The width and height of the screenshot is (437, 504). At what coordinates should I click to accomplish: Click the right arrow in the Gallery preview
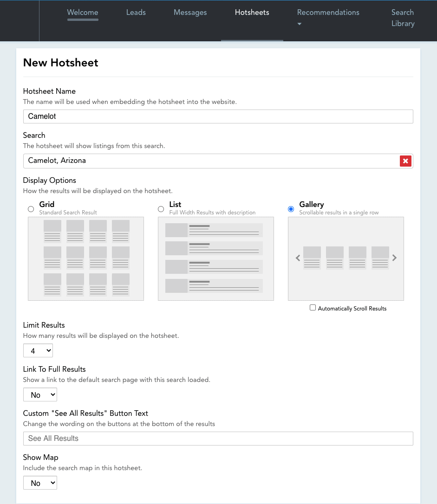pyautogui.click(x=394, y=258)
